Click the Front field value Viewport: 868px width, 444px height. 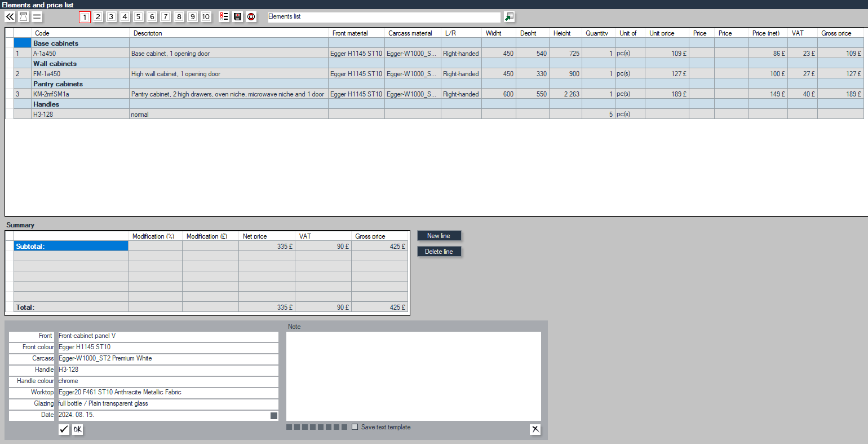168,336
